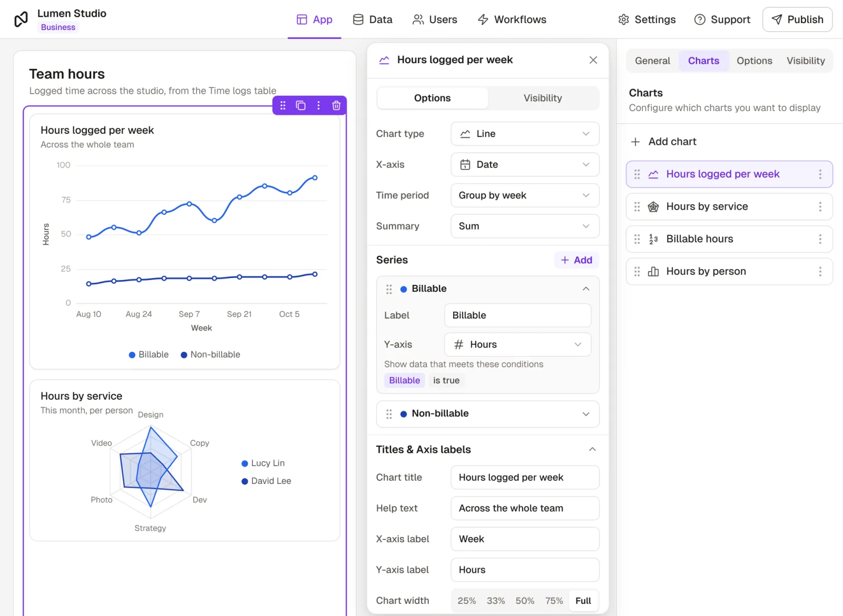The height and width of the screenshot is (616, 843).
Task: Click Add chart in the Charts sidebar
Action: pyautogui.click(x=663, y=142)
